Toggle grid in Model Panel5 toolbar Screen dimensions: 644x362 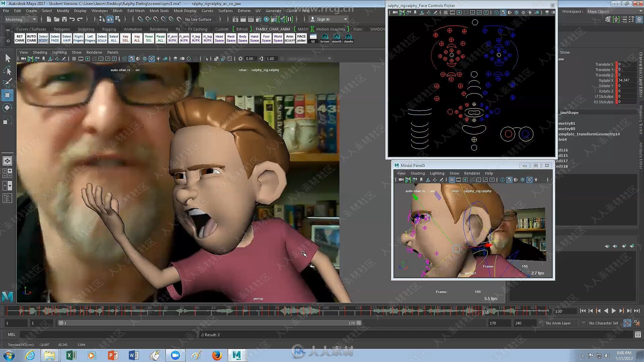click(452, 180)
